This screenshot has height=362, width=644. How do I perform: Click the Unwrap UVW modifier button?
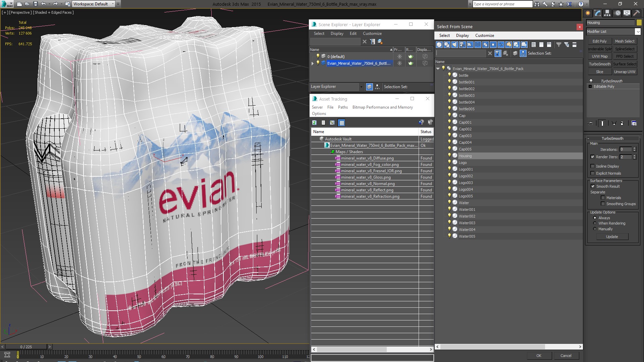tap(625, 72)
